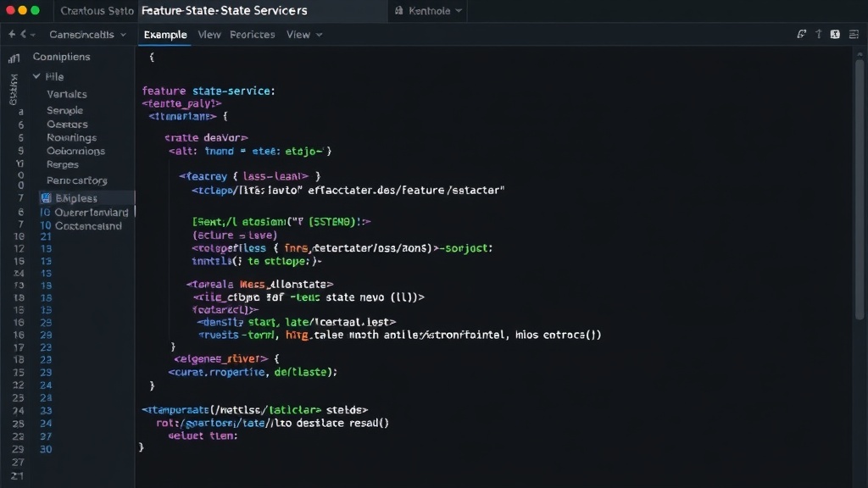868x488 pixels.
Task: Click the lock icon on Kentnole tab
Action: click(398, 10)
